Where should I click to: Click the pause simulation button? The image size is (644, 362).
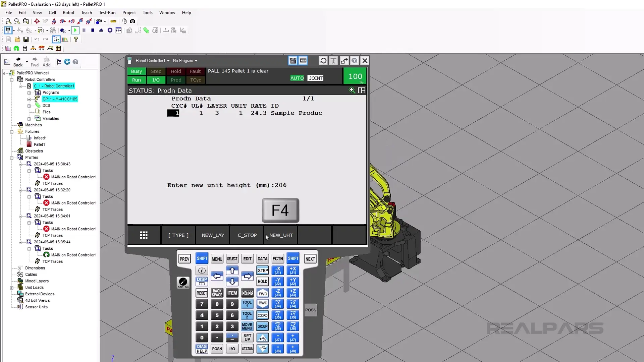point(84,30)
